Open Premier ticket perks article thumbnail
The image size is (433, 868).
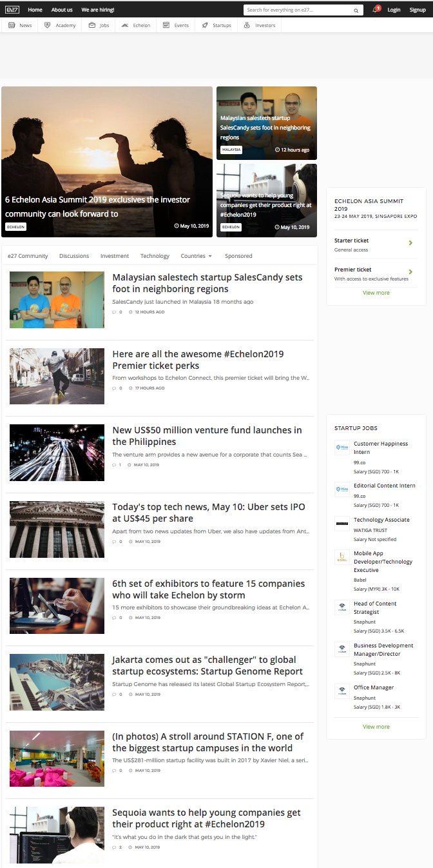(x=57, y=376)
